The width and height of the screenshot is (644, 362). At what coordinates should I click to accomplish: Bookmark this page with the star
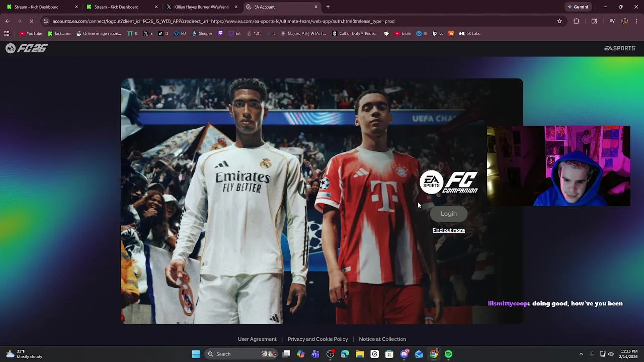559,21
